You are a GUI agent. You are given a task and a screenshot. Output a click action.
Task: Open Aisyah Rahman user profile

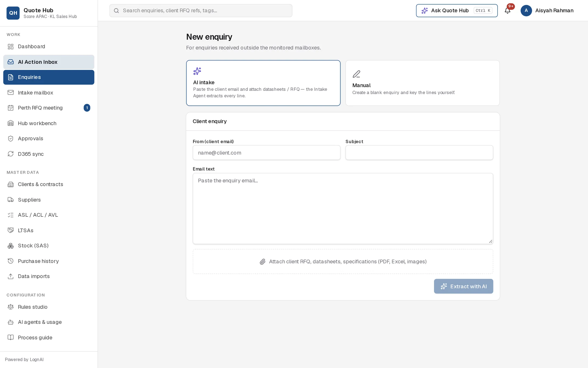click(x=547, y=11)
